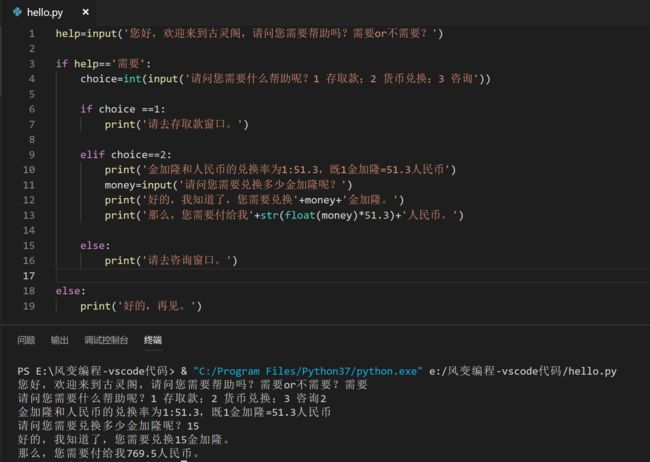Select the hello.py editor tab

coord(50,12)
